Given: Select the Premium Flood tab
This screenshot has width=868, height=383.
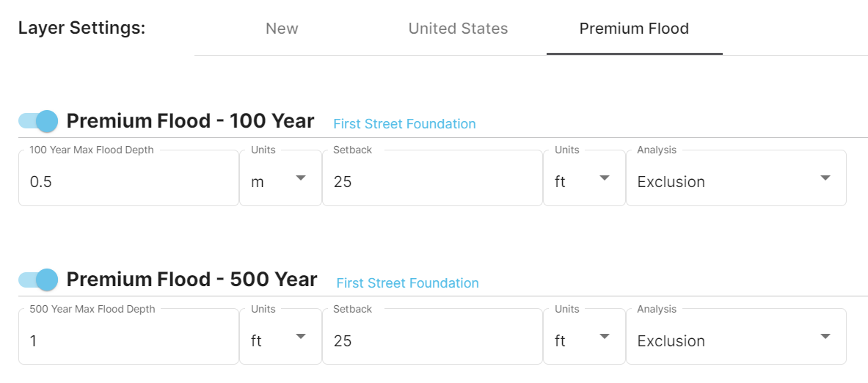Looking at the screenshot, I should click(x=634, y=29).
